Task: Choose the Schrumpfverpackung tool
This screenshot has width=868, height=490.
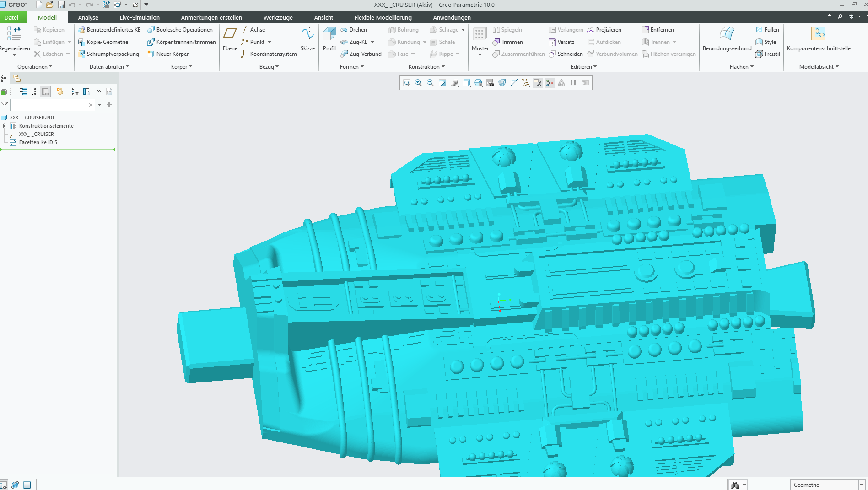Action: coord(108,54)
